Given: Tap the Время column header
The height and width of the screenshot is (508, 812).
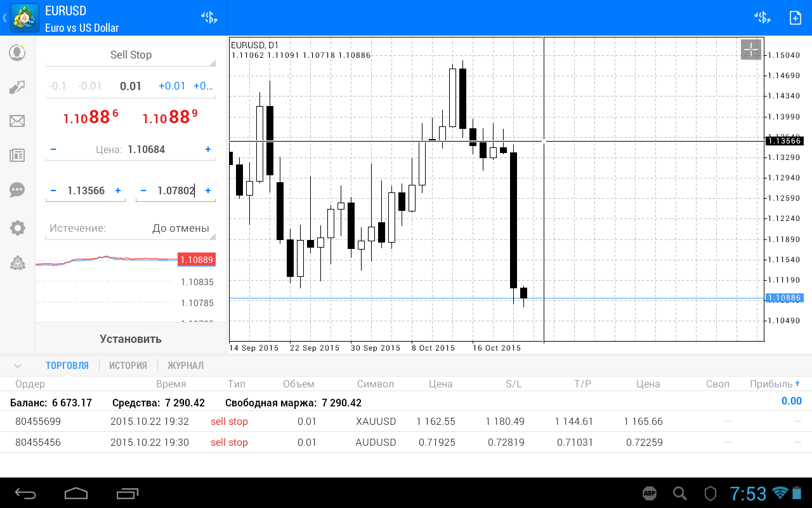Looking at the screenshot, I should click(x=171, y=384).
